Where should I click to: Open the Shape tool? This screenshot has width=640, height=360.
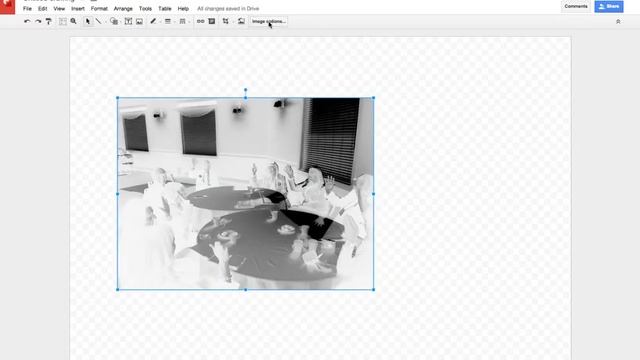coord(114,21)
